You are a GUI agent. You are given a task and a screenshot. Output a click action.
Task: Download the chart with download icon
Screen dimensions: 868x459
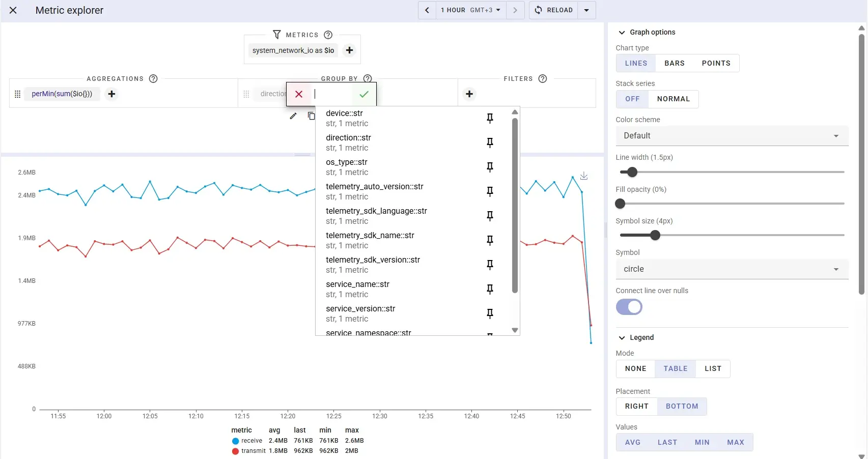584,176
